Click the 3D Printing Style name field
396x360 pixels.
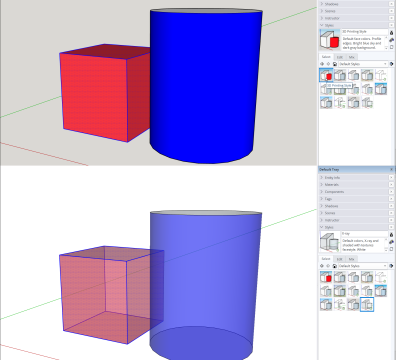click(364, 32)
